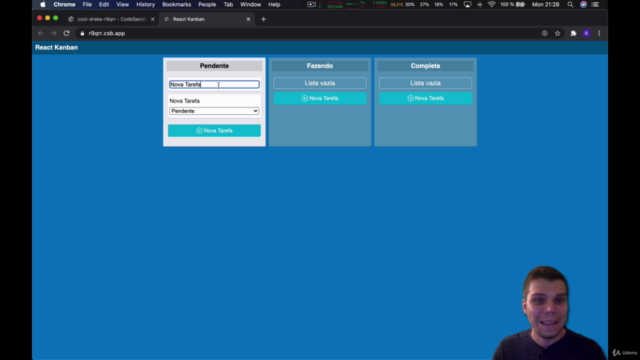
Task: Minimize Chrome with the yellow button
Action: [x=47, y=18]
